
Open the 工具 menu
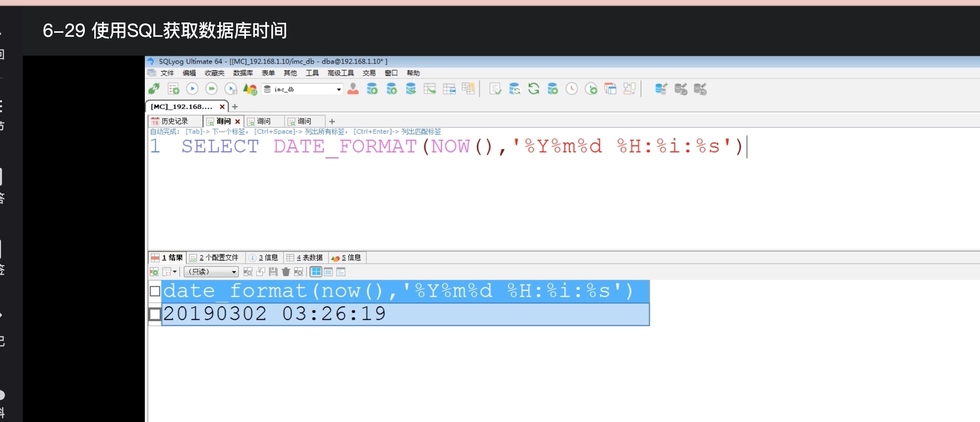click(x=312, y=73)
